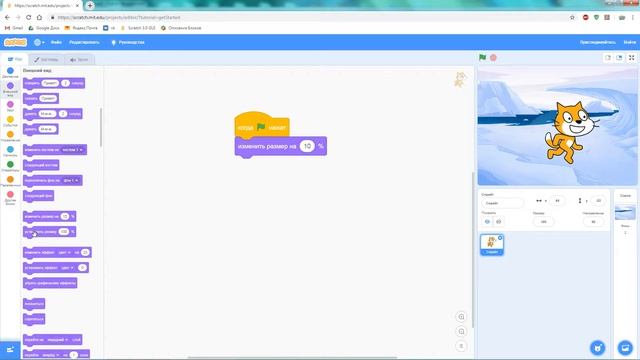The image size is (640, 360).
Task: Click the browser reload icon
Action: (x=28, y=18)
